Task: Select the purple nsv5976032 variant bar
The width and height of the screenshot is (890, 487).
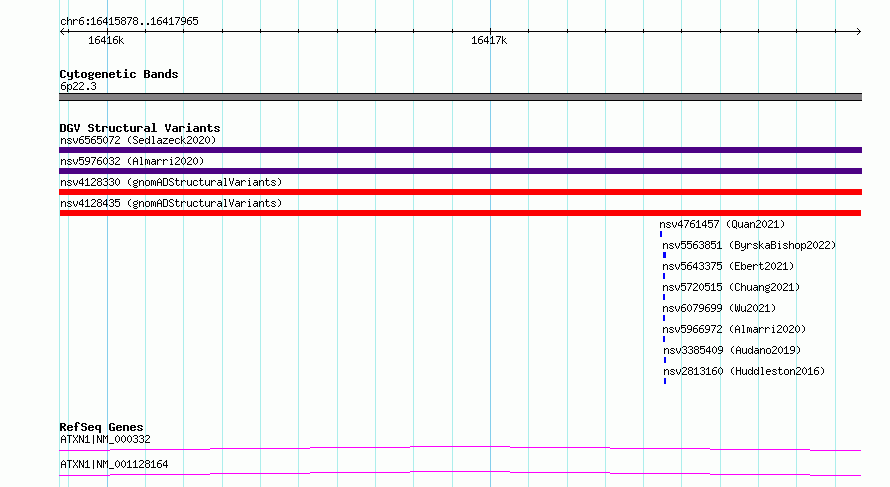Action: pyautogui.click(x=460, y=171)
